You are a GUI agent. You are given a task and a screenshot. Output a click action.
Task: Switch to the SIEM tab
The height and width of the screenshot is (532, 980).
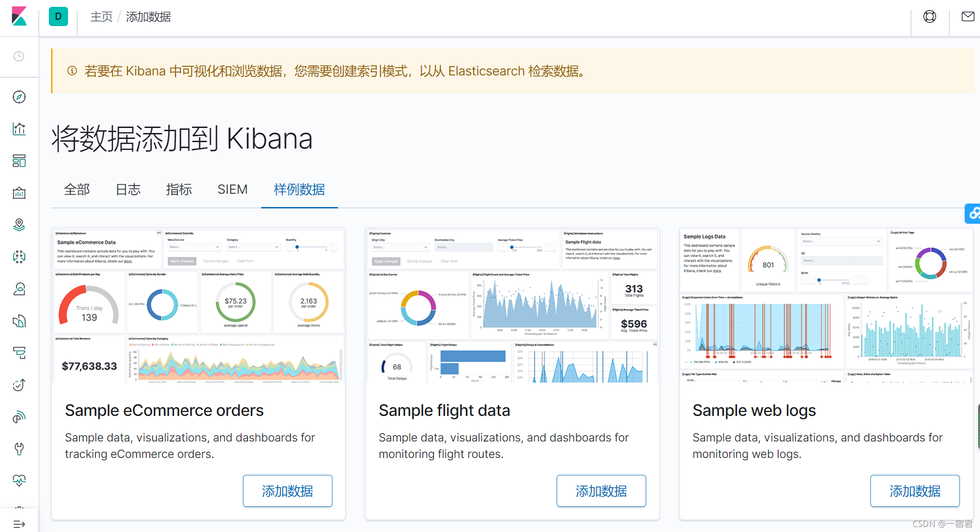(232, 189)
